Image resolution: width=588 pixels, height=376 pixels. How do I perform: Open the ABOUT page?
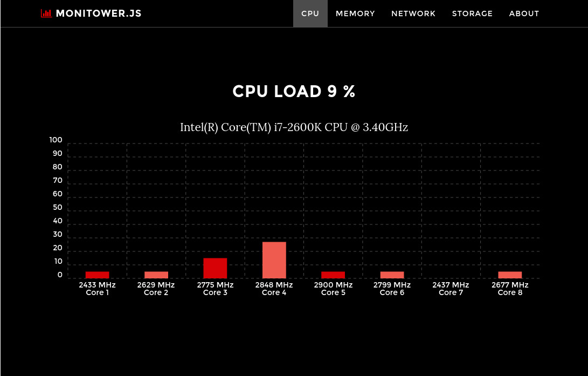pyautogui.click(x=524, y=13)
